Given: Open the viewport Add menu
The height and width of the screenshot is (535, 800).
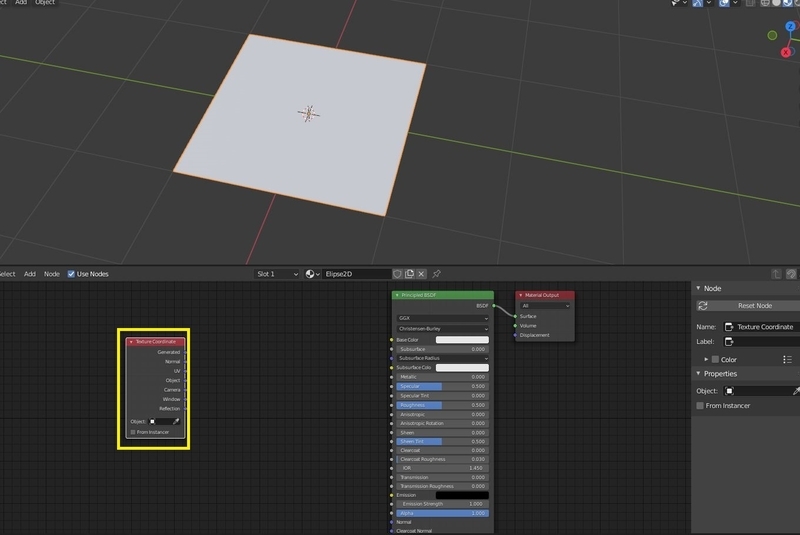Looking at the screenshot, I should point(21,3).
